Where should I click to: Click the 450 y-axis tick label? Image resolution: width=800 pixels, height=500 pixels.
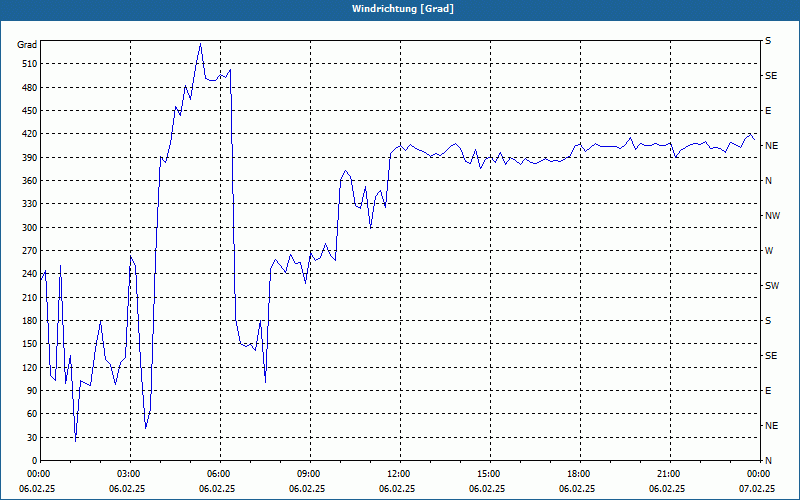(x=30, y=111)
